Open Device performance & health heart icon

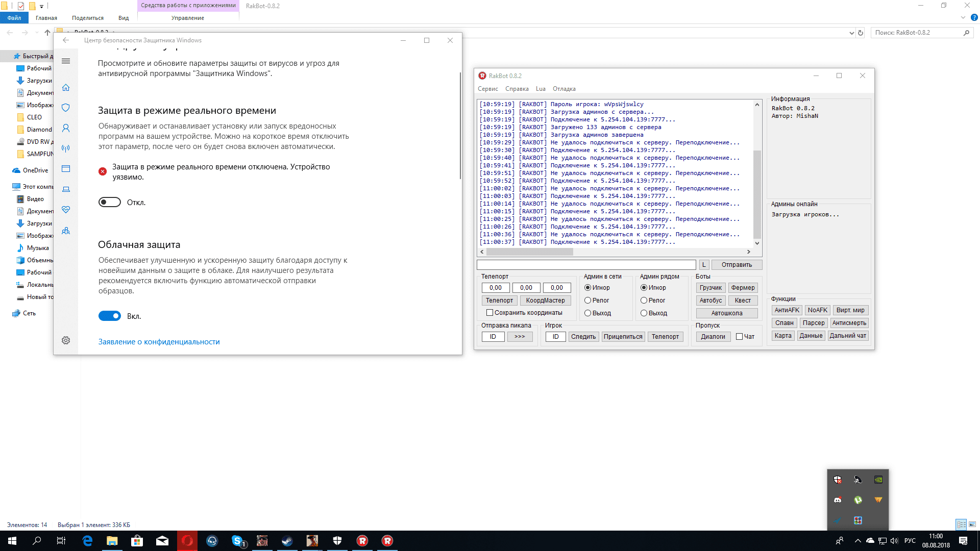click(x=66, y=210)
